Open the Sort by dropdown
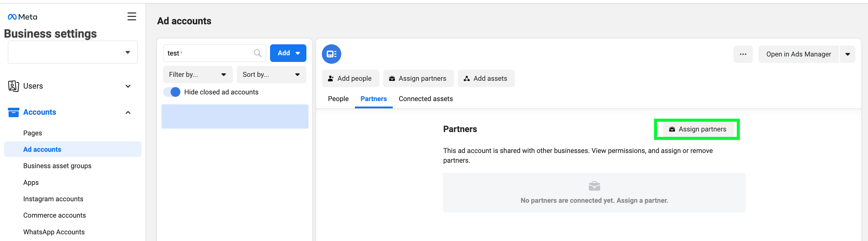This screenshot has width=868, height=241. click(x=271, y=75)
